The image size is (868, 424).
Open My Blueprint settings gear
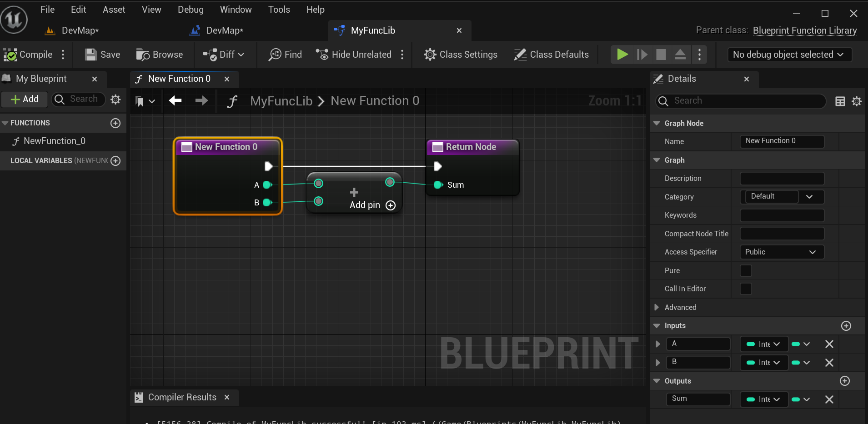tap(115, 99)
